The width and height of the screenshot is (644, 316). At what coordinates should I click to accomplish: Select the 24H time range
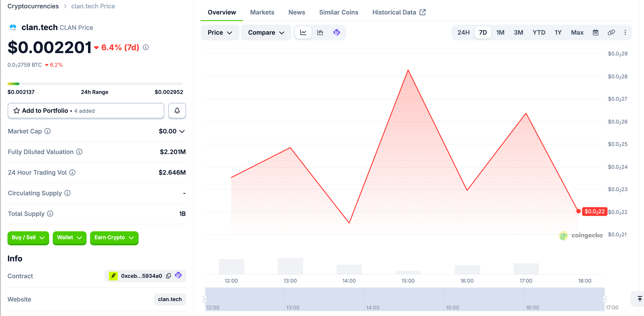tap(463, 32)
